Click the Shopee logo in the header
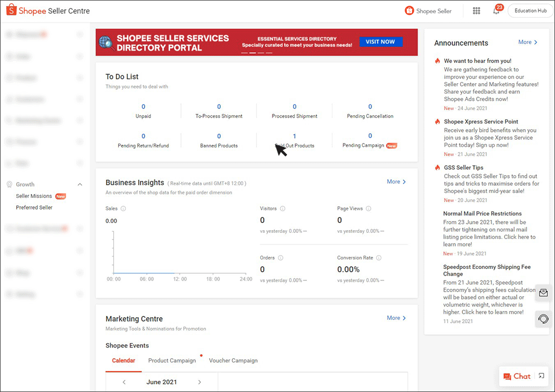555x392 pixels. [11, 10]
